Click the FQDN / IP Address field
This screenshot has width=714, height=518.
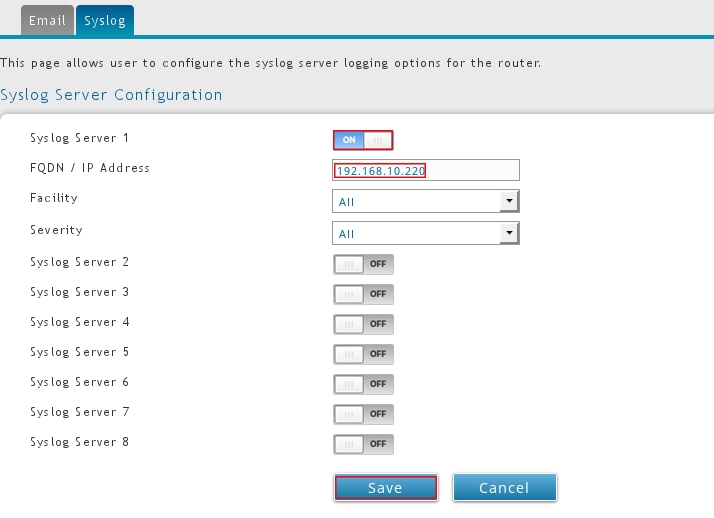click(x=425, y=170)
